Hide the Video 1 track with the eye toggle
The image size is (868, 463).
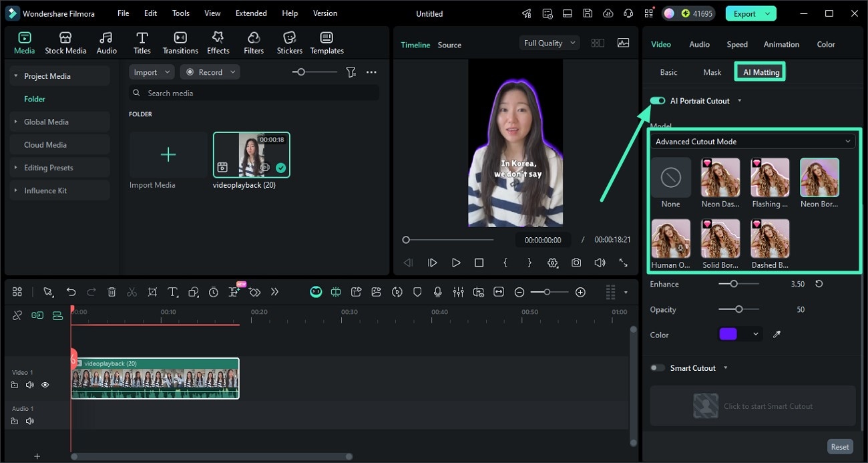(45, 385)
